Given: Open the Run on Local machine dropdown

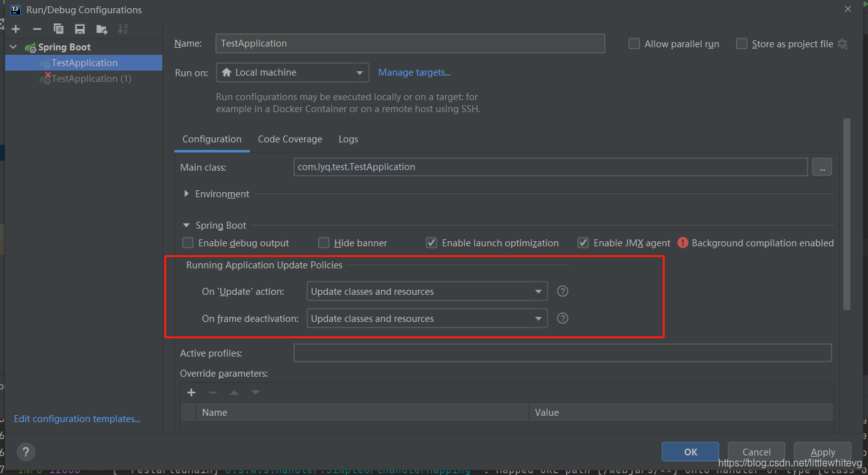Looking at the screenshot, I should point(292,72).
